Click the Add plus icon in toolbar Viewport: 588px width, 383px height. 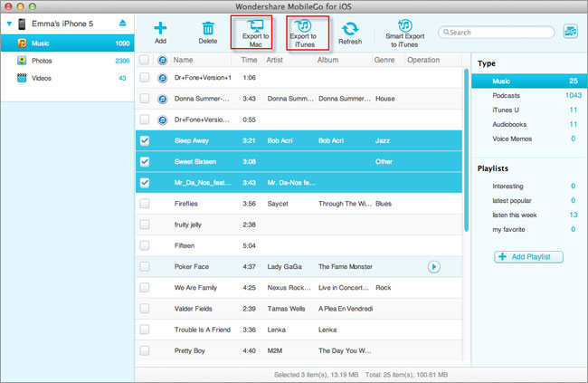160,28
